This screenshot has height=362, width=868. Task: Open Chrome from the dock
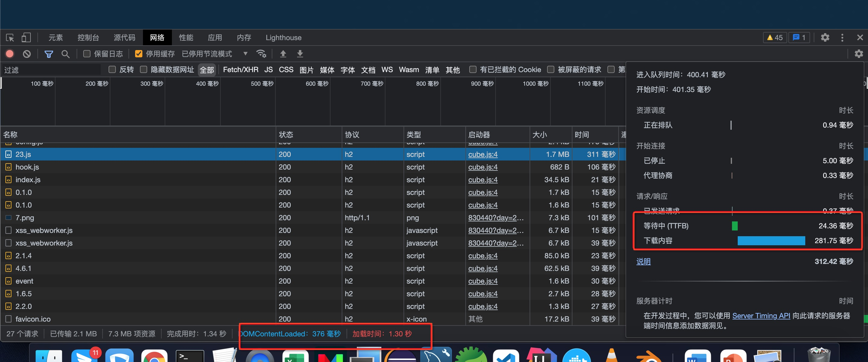pyautogui.click(x=154, y=356)
